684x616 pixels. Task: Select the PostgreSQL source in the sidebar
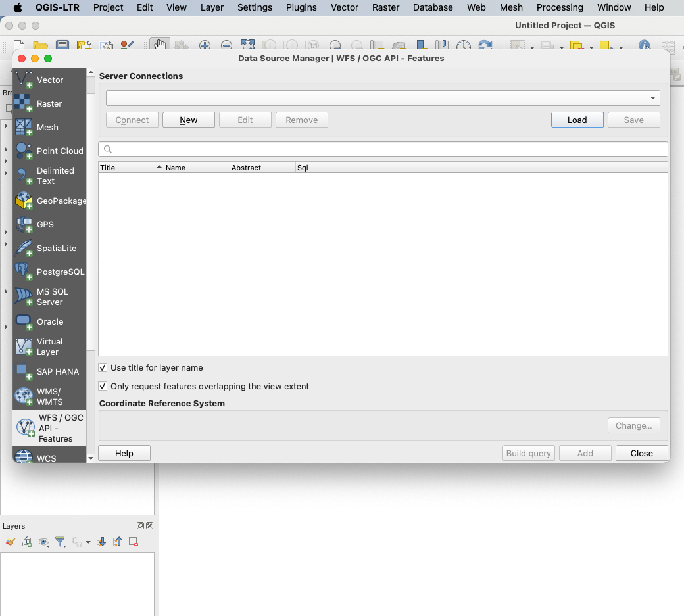click(50, 272)
